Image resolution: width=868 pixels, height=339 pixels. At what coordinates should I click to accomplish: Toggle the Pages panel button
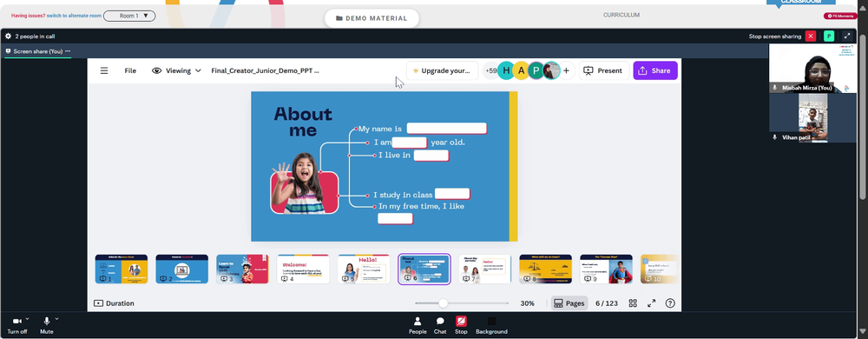(x=569, y=303)
